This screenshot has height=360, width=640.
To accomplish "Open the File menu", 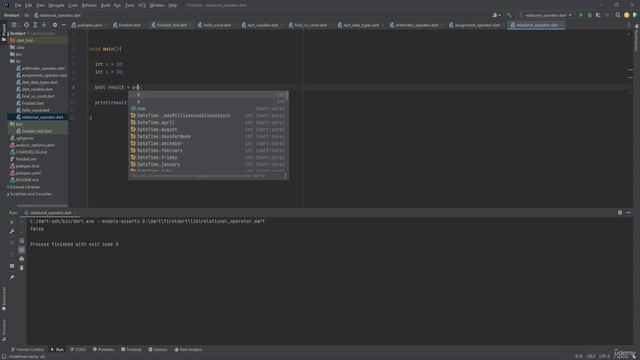I will tap(18, 5).
